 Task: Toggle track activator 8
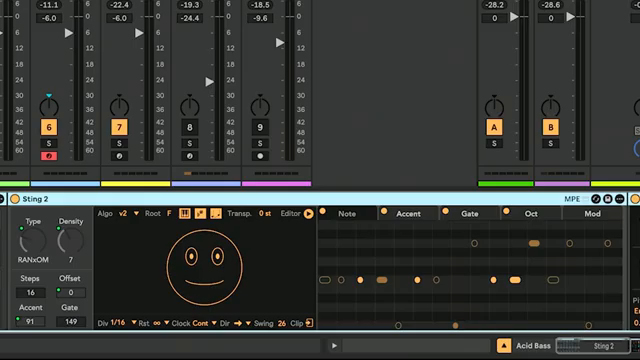pyautogui.click(x=189, y=127)
